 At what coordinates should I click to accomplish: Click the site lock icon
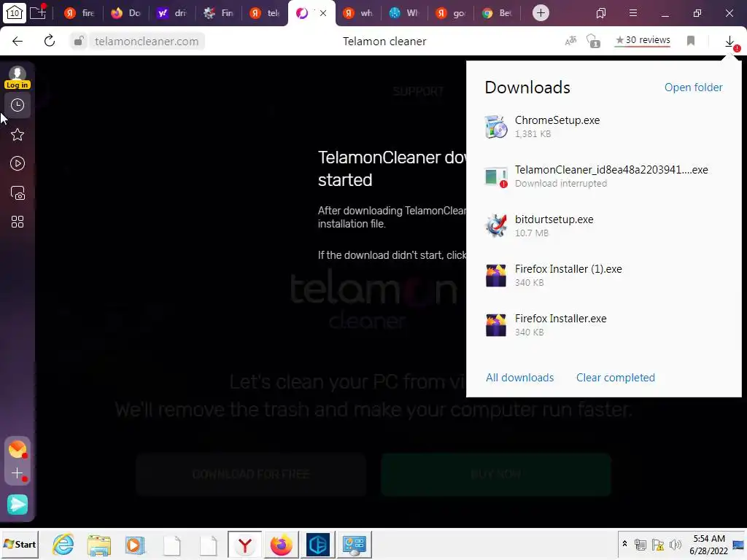(79, 42)
